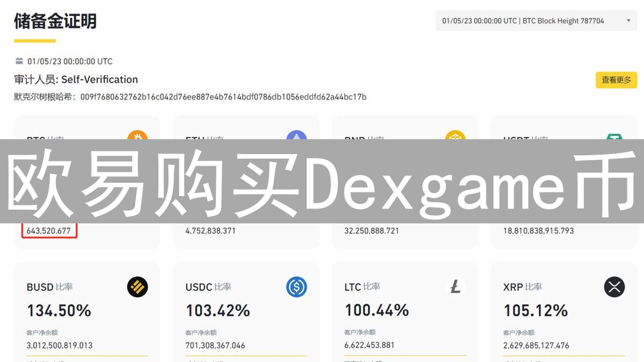This screenshot has width=644, height=362.
Task: Click the LTC 比率 card title
Action: (x=362, y=286)
